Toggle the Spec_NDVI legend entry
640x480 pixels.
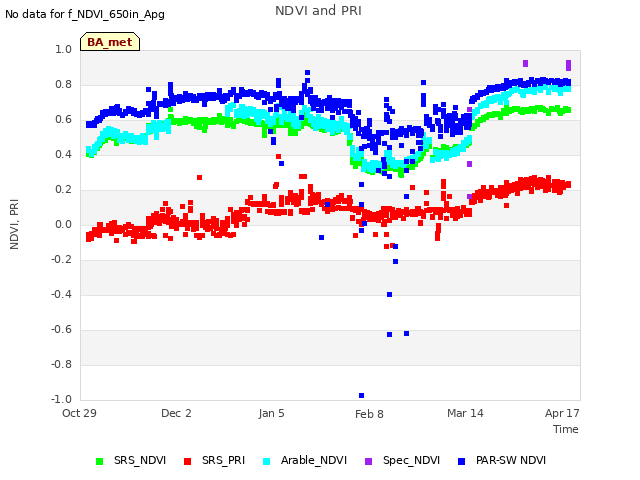pos(402,461)
